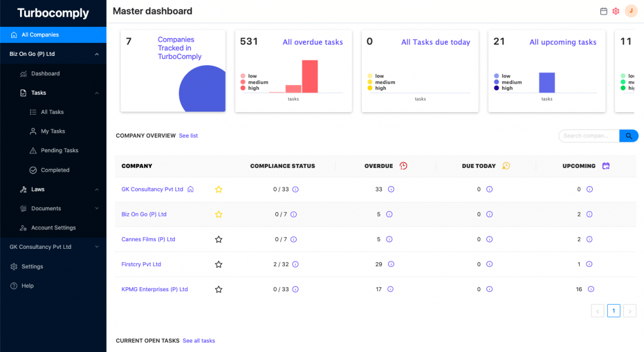The width and height of the screenshot is (644, 352).
Task: Click the tall red bar in overdue chart
Action: point(309,76)
